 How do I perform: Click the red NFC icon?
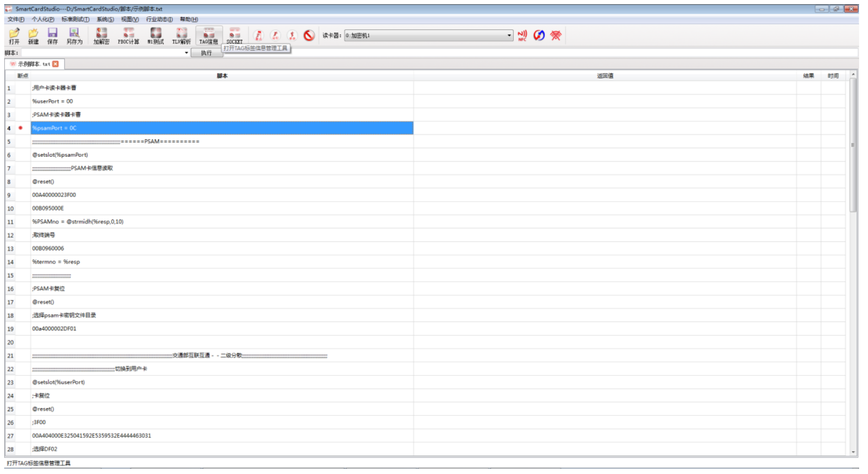click(x=522, y=35)
